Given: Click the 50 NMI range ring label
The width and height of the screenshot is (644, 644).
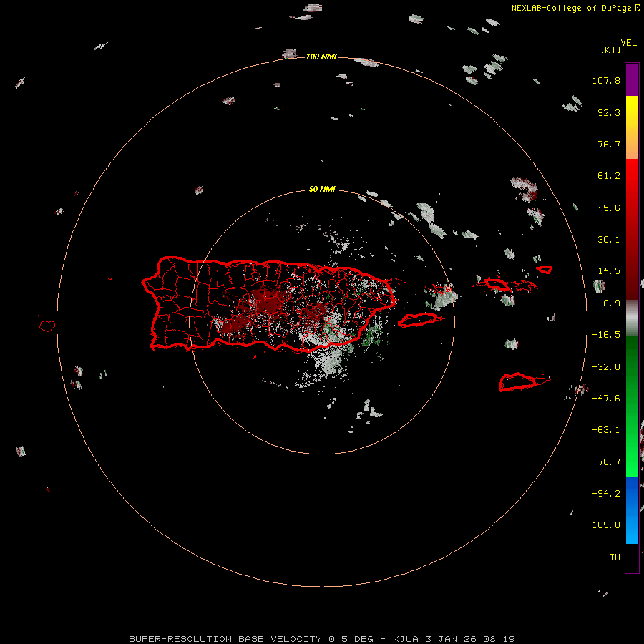Looking at the screenshot, I should coord(322,189).
